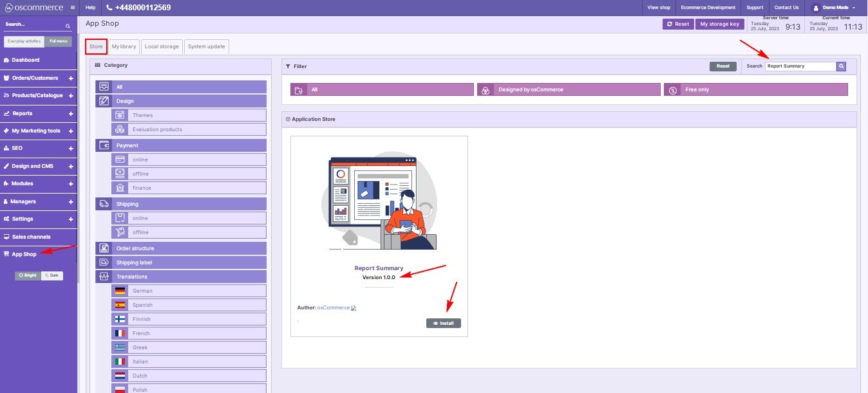868x393 pixels.
Task: Switch to the My library tab
Action: pyautogui.click(x=124, y=47)
